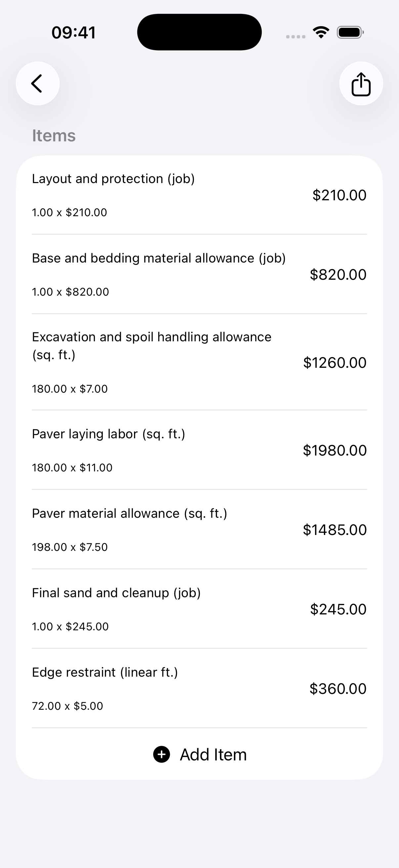Select the Edge restraint line item

[199, 688]
